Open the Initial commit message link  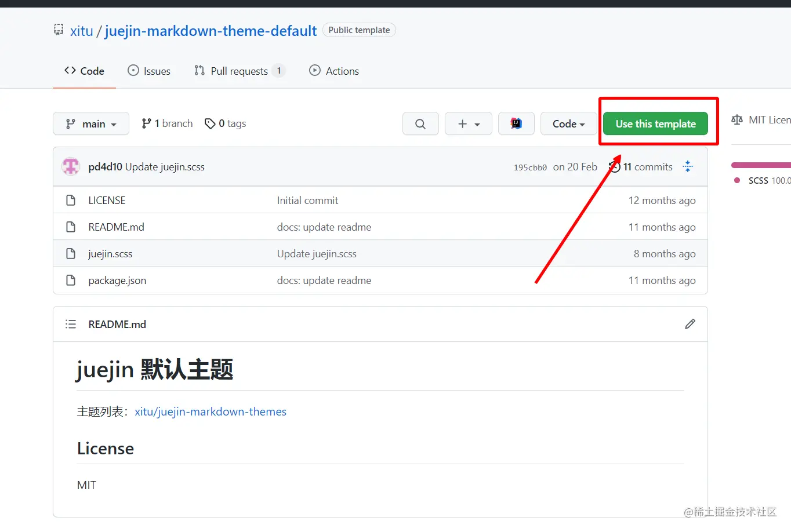pos(307,200)
